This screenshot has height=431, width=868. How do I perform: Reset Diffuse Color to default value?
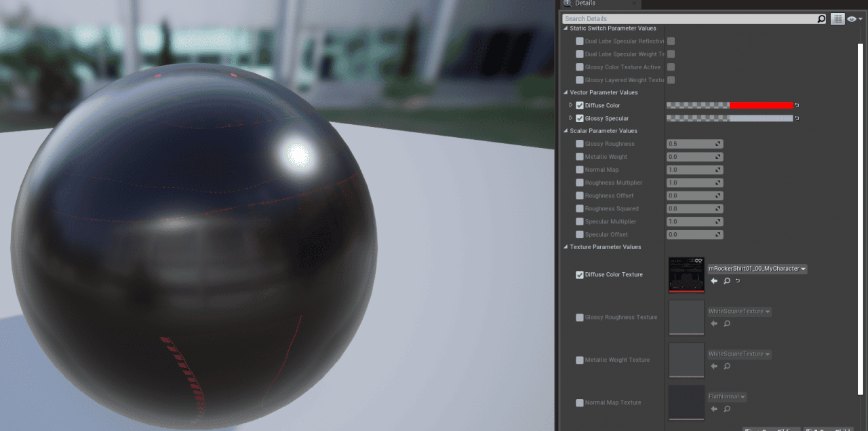[797, 105]
